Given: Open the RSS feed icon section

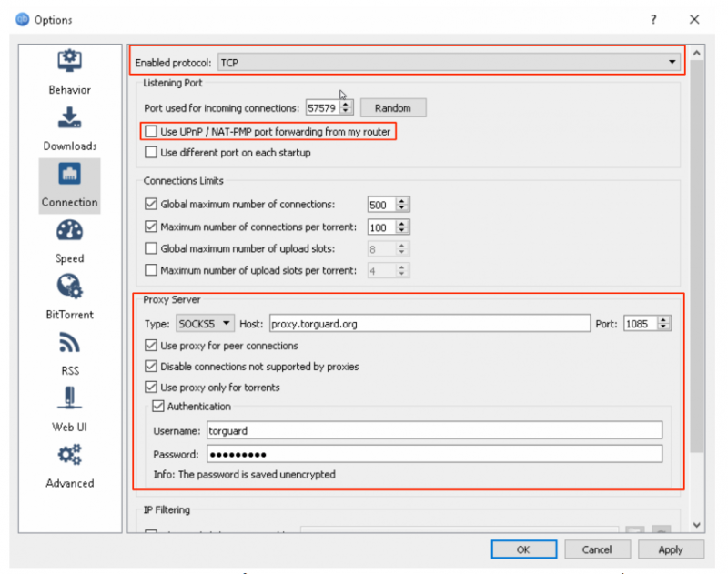Looking at the screenshot, I should (x=69, y=344).
